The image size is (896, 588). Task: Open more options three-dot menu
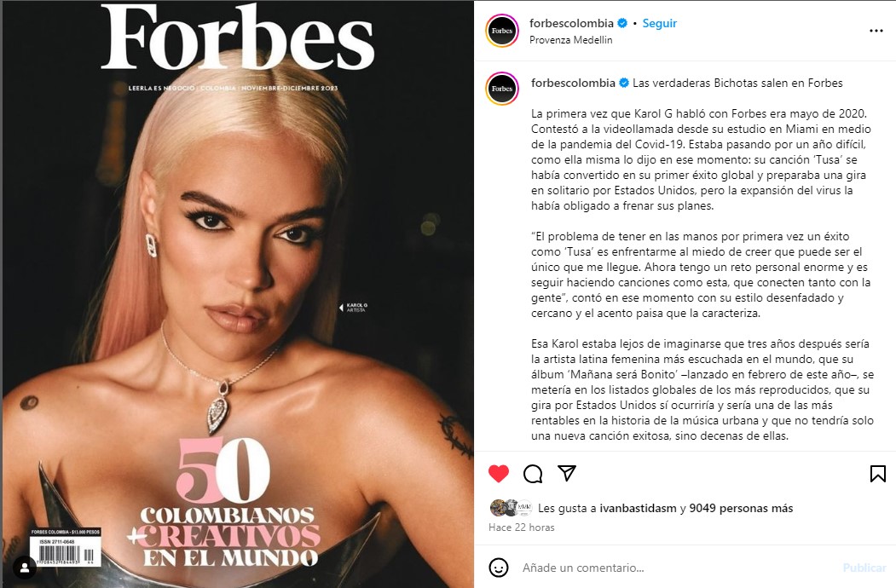point(876,31)
